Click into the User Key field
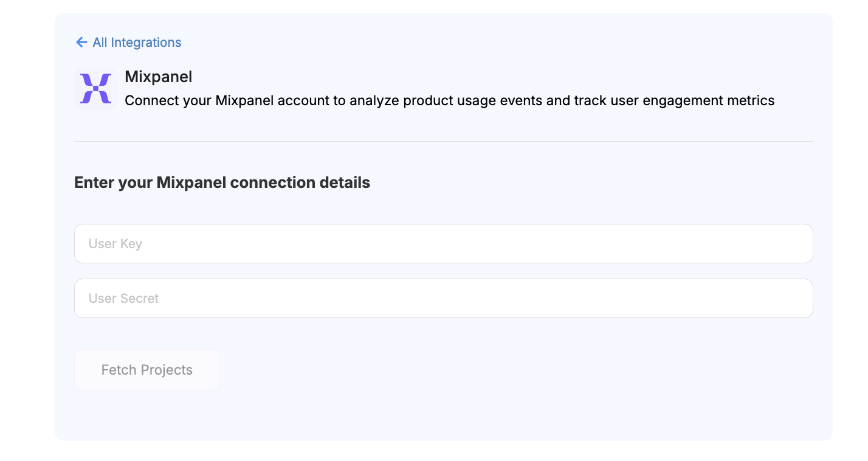Viewport: 868px width, 461px height. 443,243
